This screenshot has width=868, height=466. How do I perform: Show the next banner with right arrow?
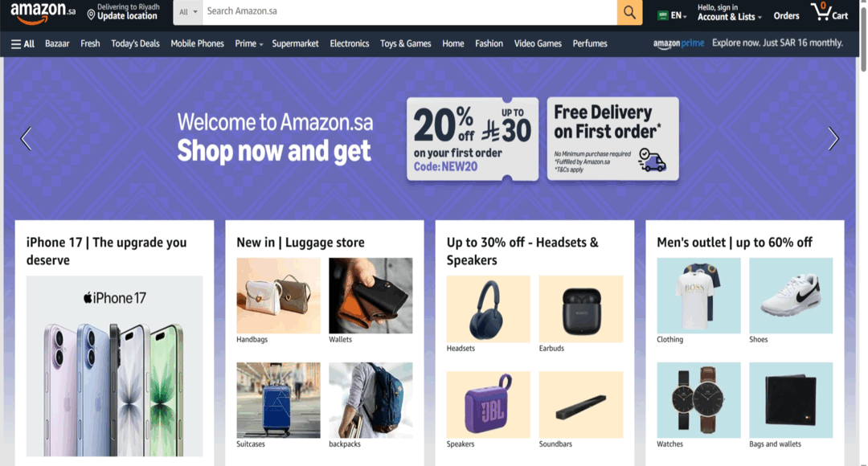[833, 138]
